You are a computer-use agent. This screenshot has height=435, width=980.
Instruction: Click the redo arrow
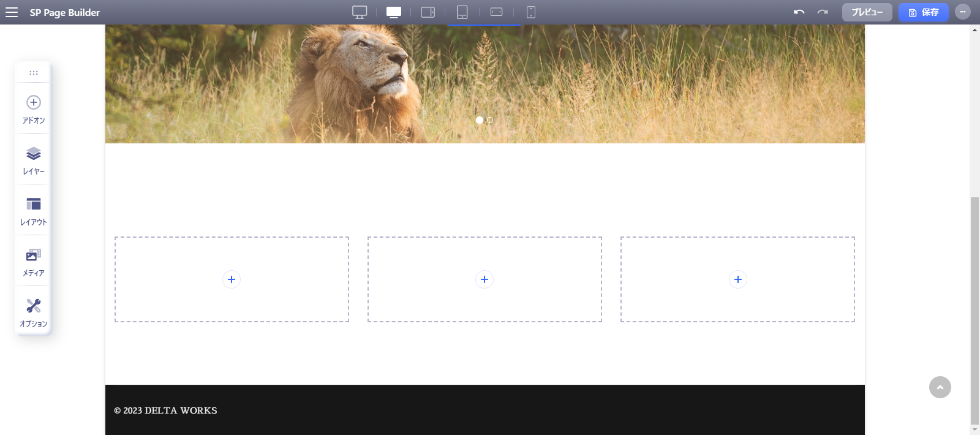(x=823, y=12)
